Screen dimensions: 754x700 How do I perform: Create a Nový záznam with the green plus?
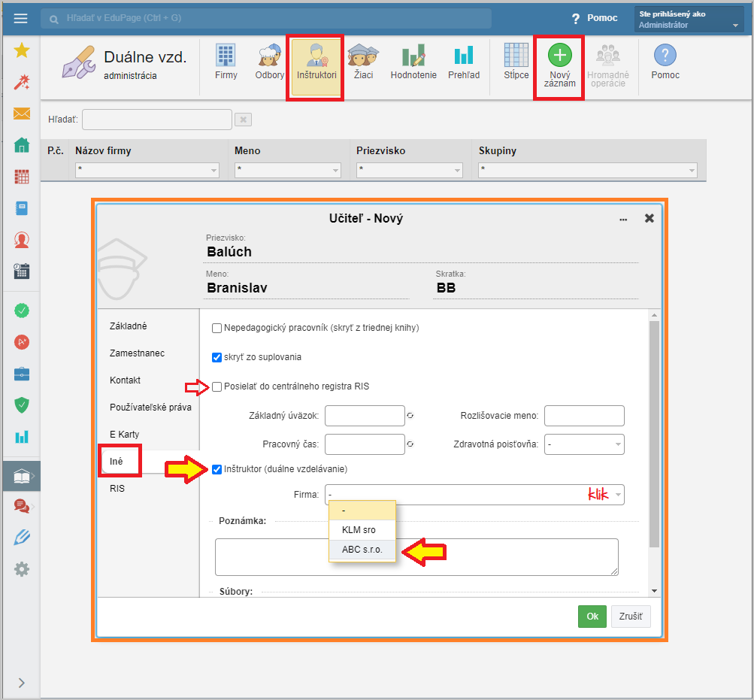point(560,65)
